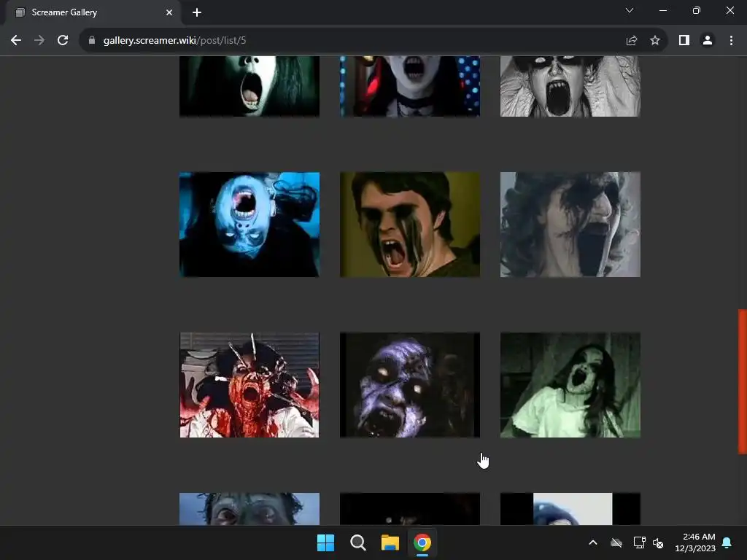The width and height of the screenshot is (747, 560).
Task: Bookmark this page with the star
Action: pyautogui.click(x=655, y=41)
